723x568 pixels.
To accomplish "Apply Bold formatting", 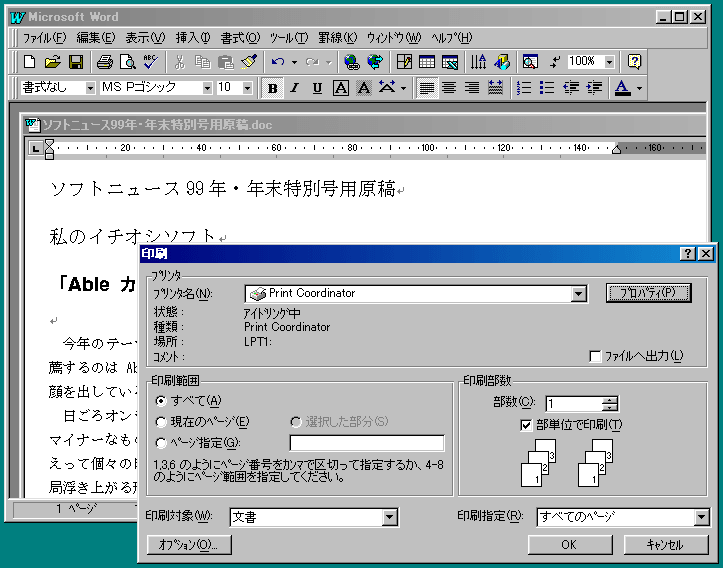I will pyautogui.click(x=272, y=88).
